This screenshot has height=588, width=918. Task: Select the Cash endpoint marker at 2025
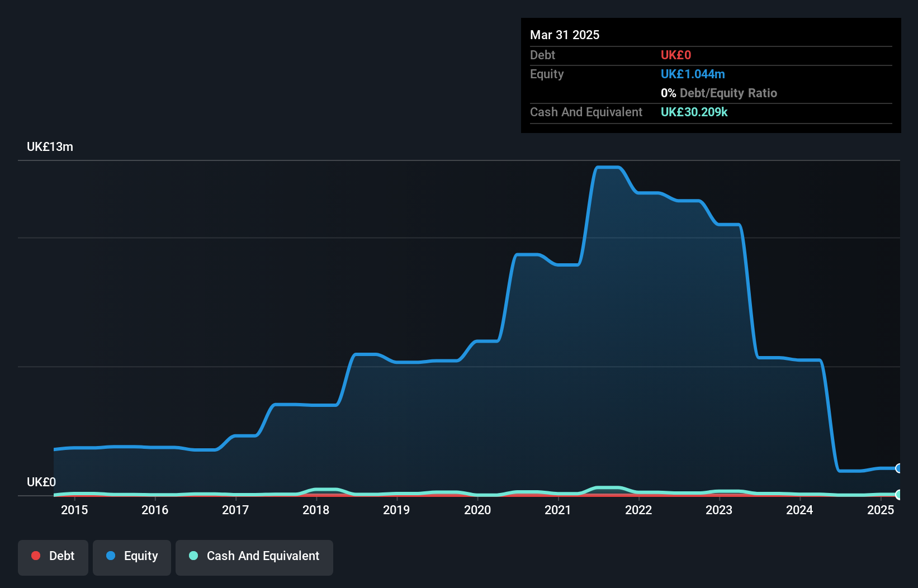click(x=898, y=495)
